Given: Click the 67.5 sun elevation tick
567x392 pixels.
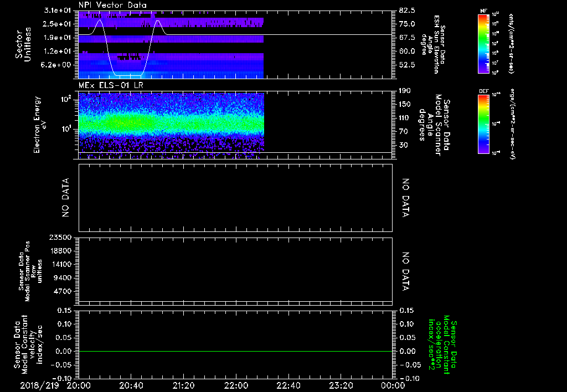Looking at the screenshot, I should [x=407, y=38].
